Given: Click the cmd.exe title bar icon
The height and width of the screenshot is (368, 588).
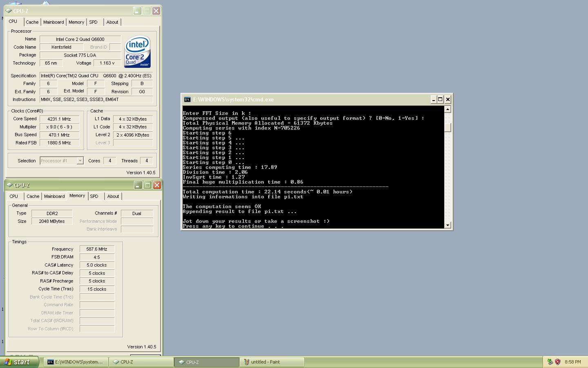Looking at the screenshot, I should pos(187,99).
